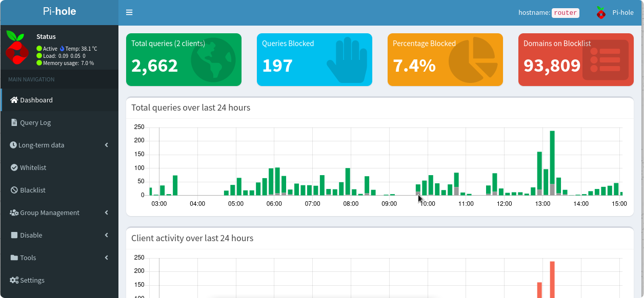Click the 2,662 total queries value
Viewport: 644px width, 298px height.
[x=155, y=65]
